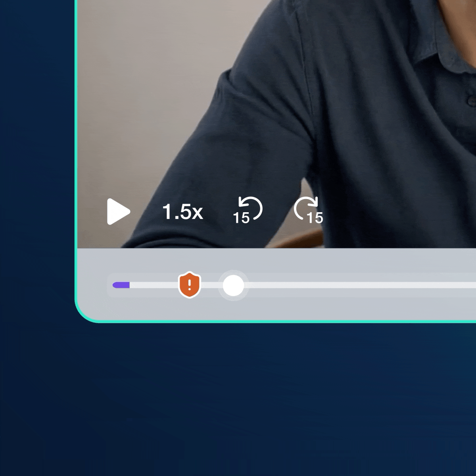
Task: Rewind the video 15 seconds
Action: coord(248,210)
